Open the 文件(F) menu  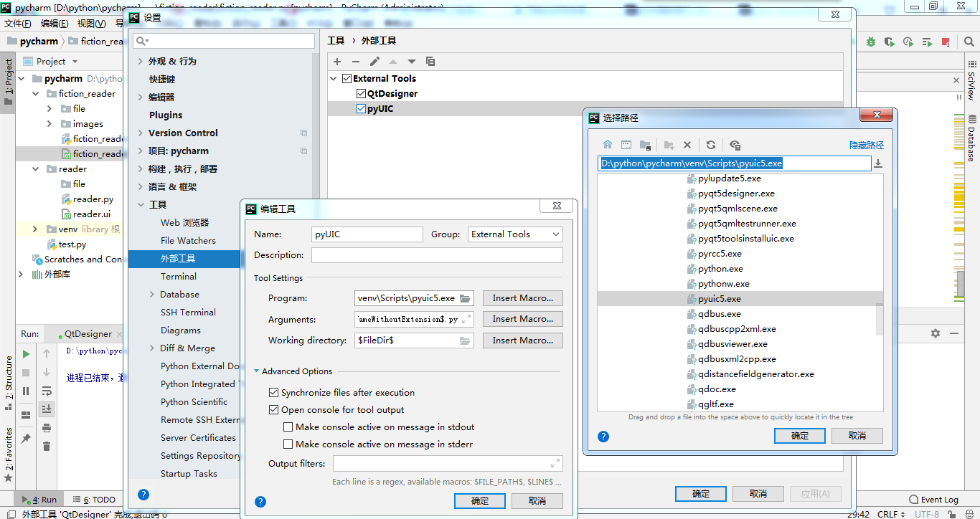pyautogui.click(x=17, y=23)
